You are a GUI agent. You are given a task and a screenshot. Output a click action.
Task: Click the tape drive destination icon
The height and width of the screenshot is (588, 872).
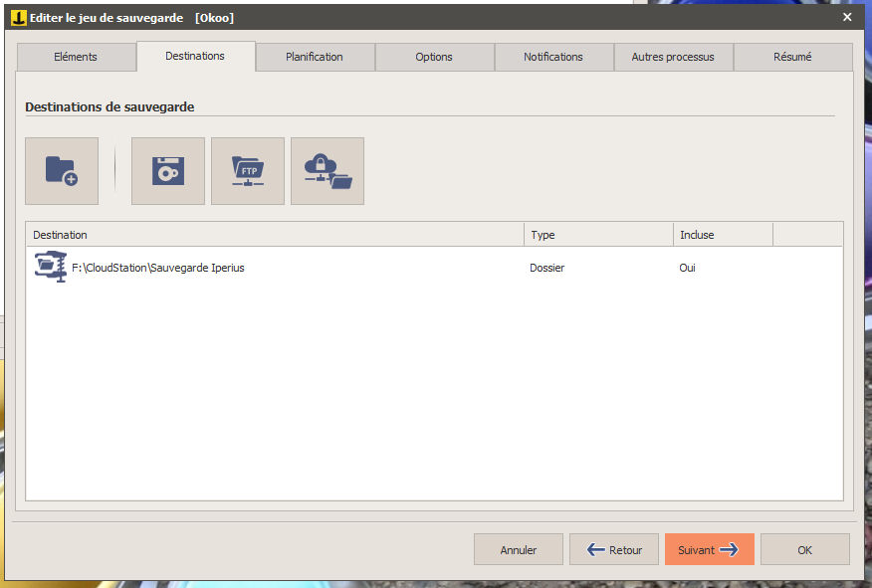coord(168,171)
